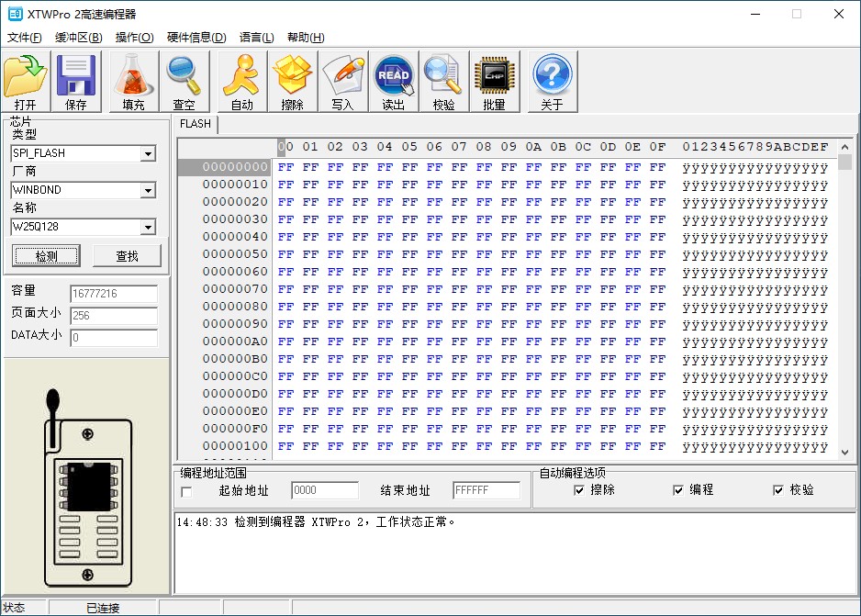Open the 操作 menu
This screenshot has height=616, width=861.
tap(134, 38)
